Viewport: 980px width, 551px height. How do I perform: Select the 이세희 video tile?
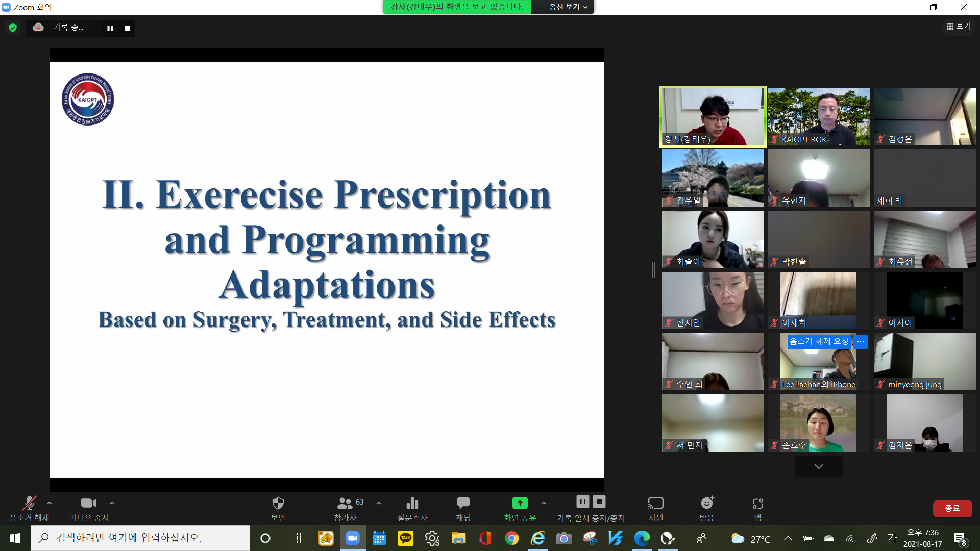pos(819,300)
